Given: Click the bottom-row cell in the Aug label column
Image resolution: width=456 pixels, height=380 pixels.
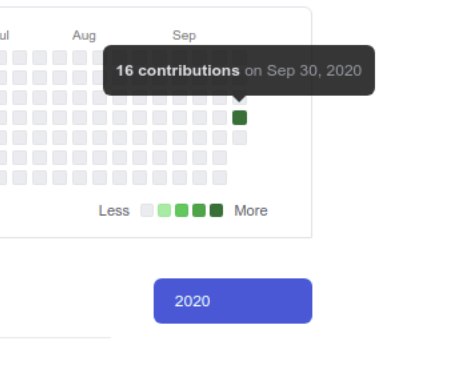Looking at the screenshot, I should pyautogui.click(x=80, y=178).
